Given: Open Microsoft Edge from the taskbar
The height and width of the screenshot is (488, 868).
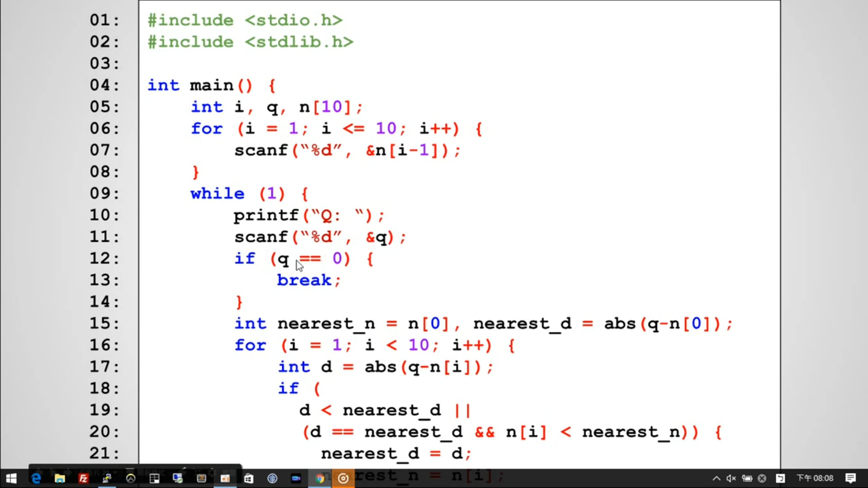Looking at the screenshot, I should (x=36, y=478).
